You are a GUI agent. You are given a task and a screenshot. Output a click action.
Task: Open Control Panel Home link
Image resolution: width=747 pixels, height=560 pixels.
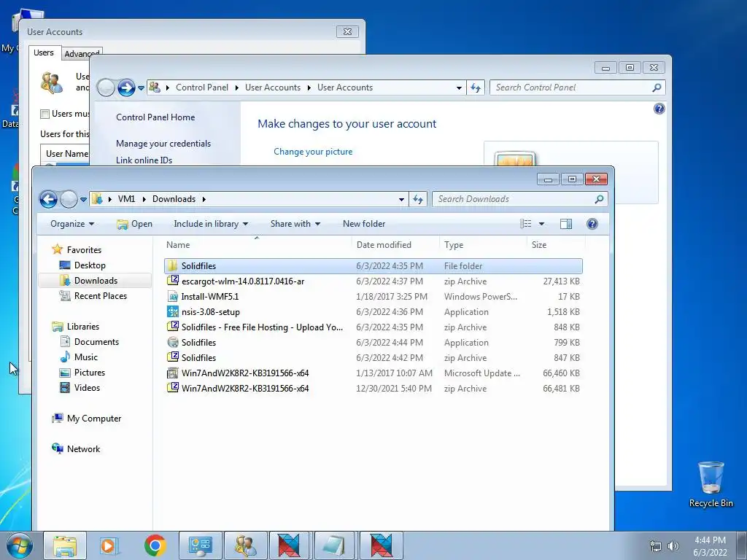(155, 117)
